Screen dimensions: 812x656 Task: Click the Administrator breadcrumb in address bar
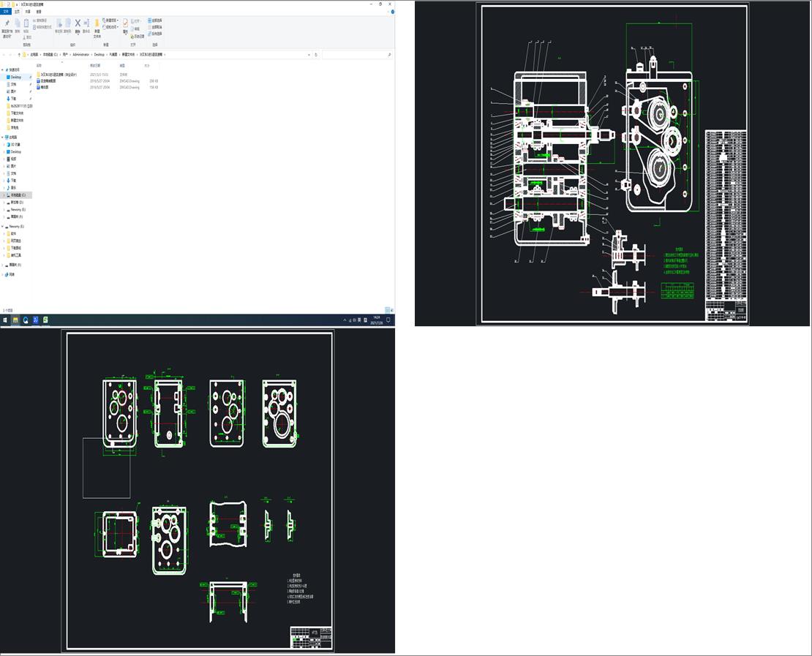pyautogui.click(x=80, y=54)
